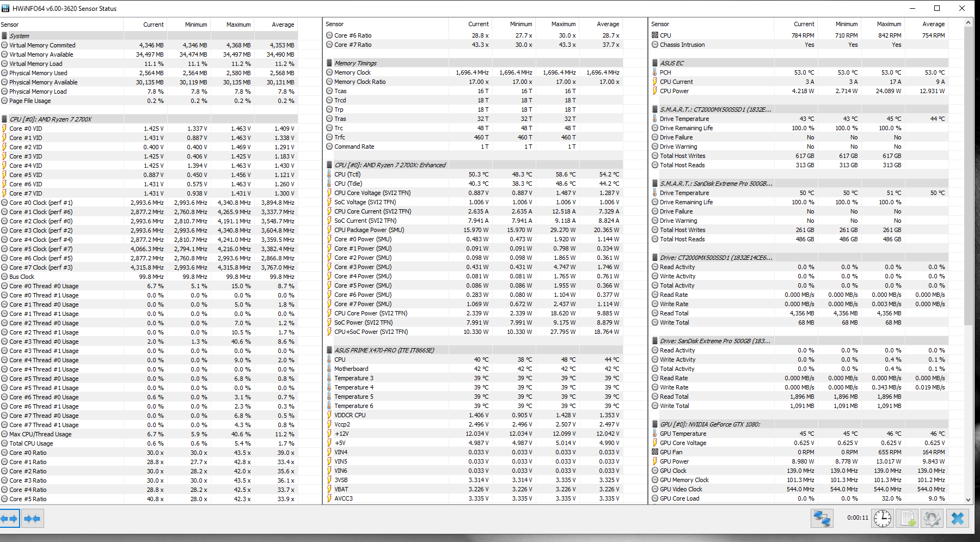Select the Physical Memory Used row
The width and height of the screenshot is (980, 542).
149,73
